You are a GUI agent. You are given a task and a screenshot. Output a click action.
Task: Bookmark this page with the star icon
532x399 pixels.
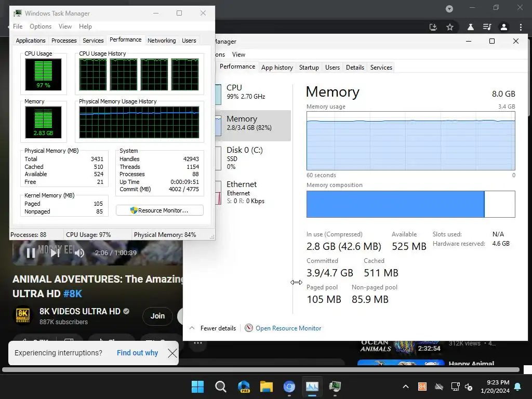[x=450, y=27]
